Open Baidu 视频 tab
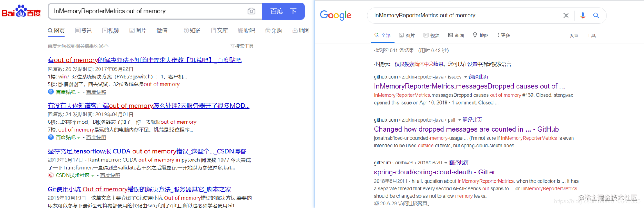Image resolution: width=644 pixels, height=208 pixels. click(x=111, y=31)
